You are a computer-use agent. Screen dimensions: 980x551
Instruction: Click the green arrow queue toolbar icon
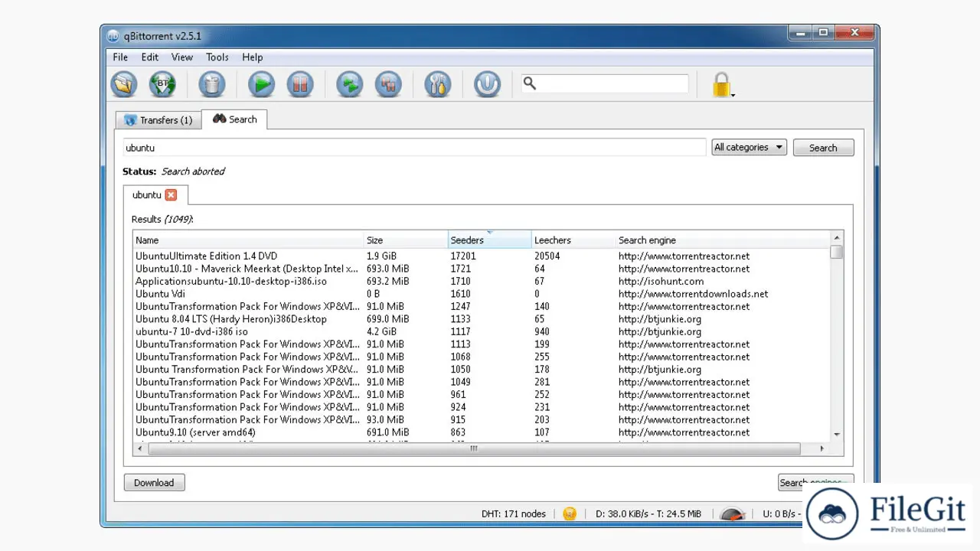tap(350, 84)
